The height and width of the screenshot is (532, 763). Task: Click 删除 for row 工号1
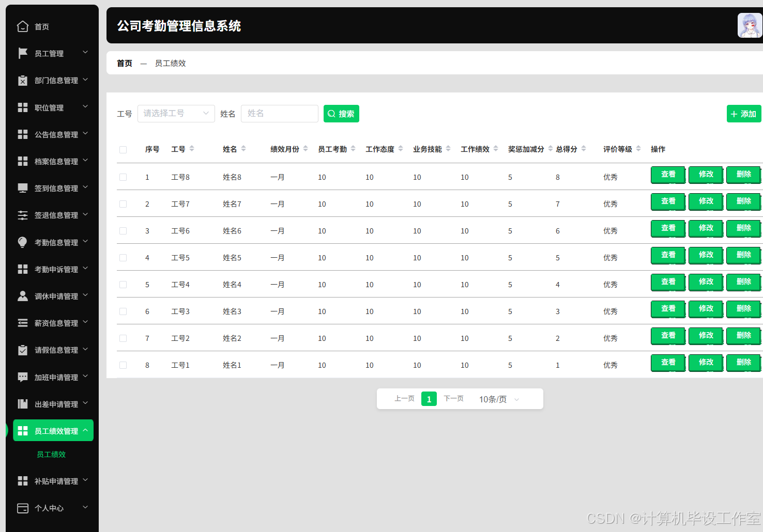click(x=743, y=363)
